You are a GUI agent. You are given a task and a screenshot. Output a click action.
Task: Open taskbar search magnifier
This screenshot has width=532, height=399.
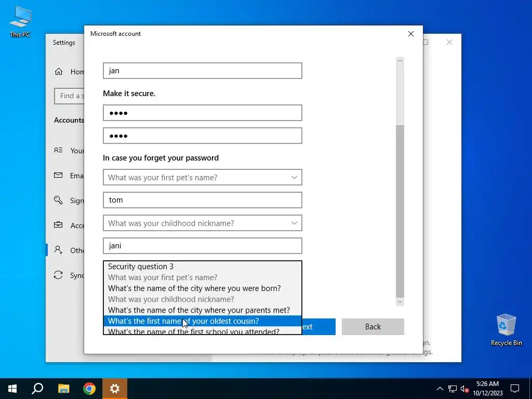pyautogui.click(x=37, y=389)
